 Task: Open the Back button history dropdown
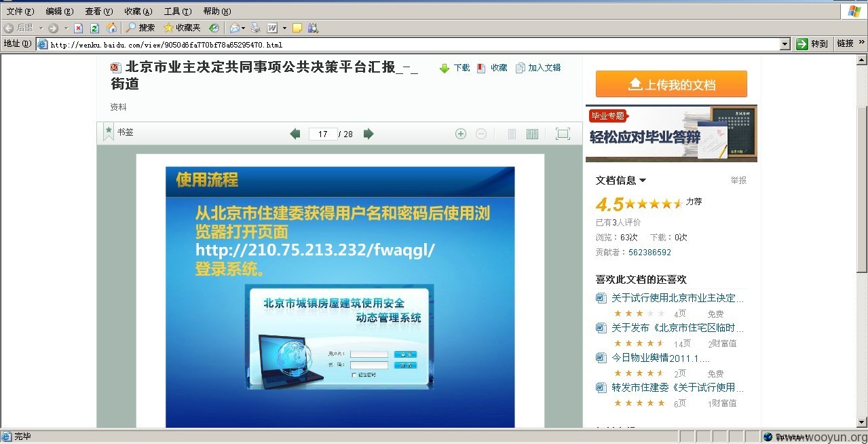coord(41,28)
